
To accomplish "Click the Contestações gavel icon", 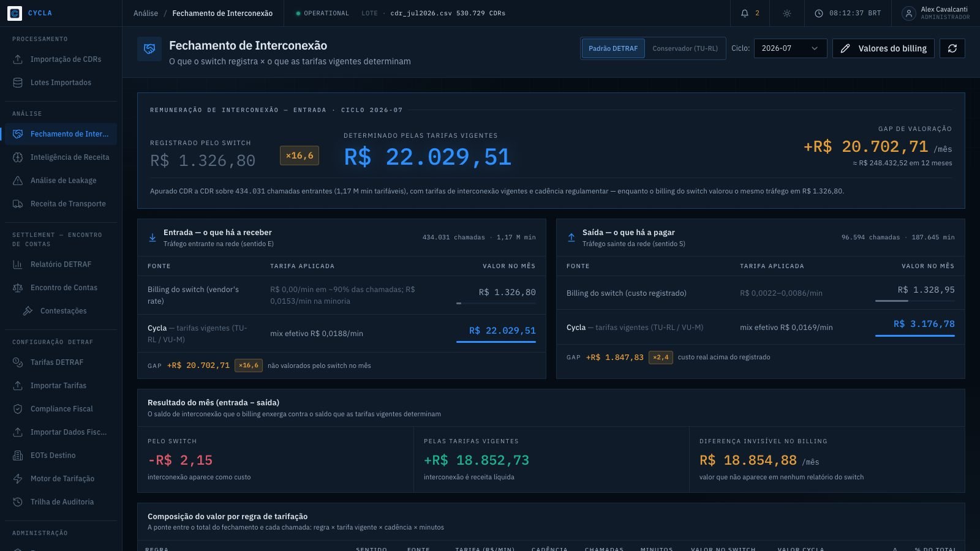I will [28, 311].
